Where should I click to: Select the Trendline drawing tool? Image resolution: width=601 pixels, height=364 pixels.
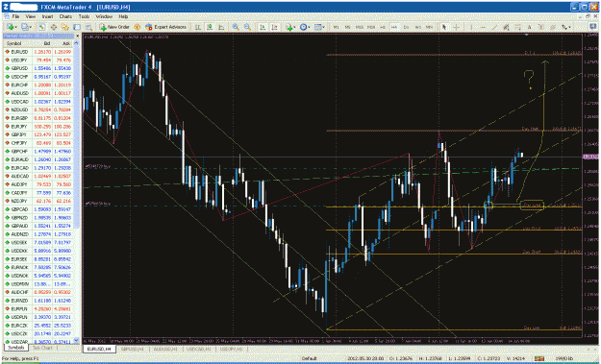coord(494,27)
